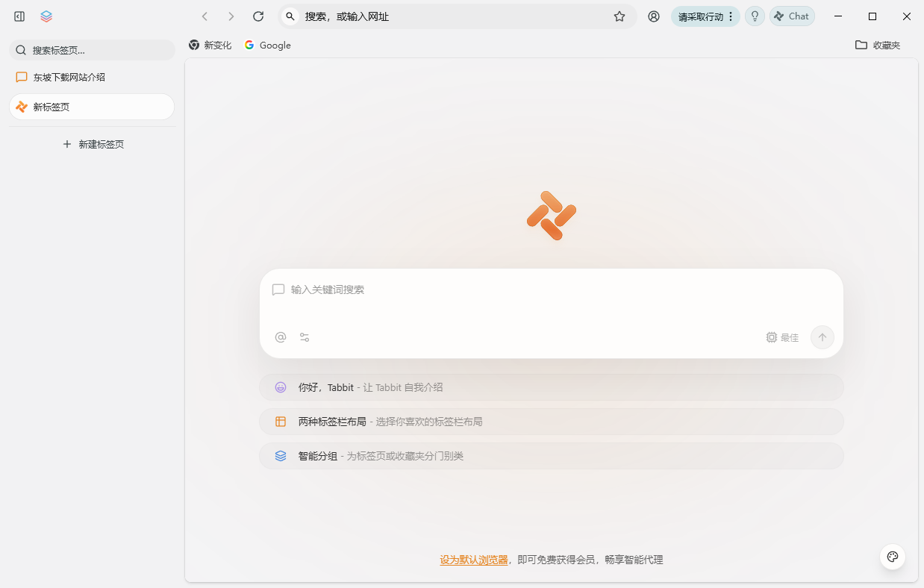Refresh the current page
Image resolution: width=924 pixels, height=588 pixels.
pos(257,16)
